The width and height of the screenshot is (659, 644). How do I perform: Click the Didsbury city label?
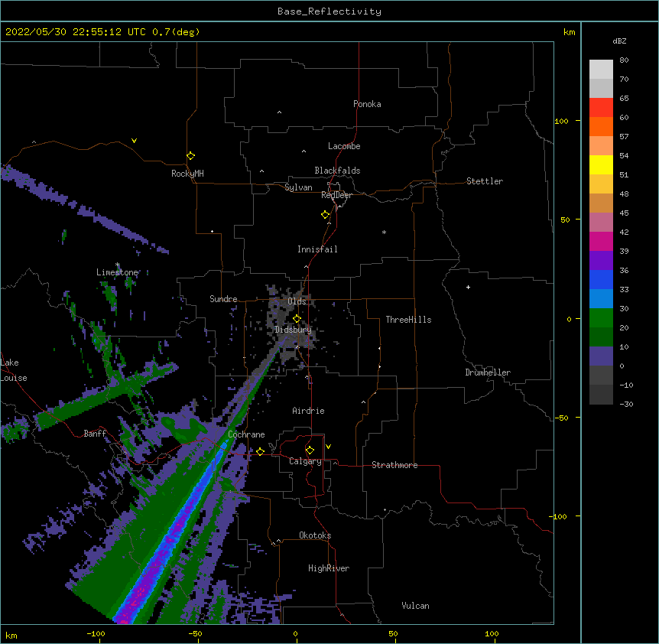click(294, 330)
